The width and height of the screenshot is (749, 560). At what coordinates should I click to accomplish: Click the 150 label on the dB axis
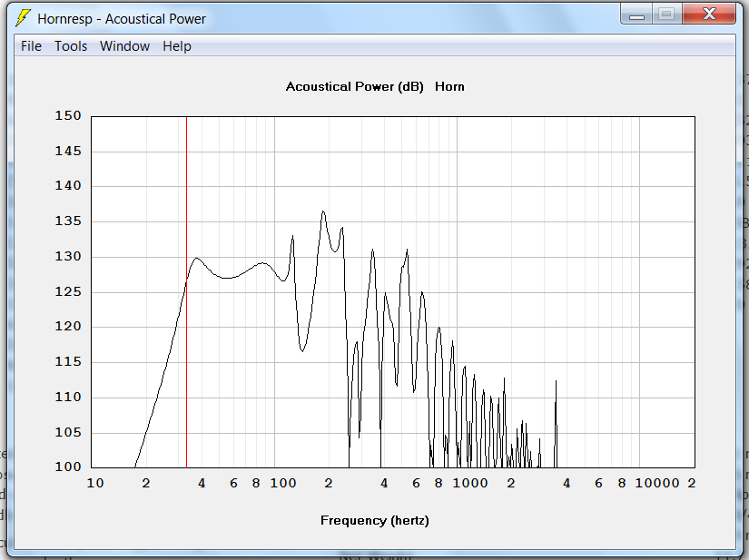tap(68, 115)
